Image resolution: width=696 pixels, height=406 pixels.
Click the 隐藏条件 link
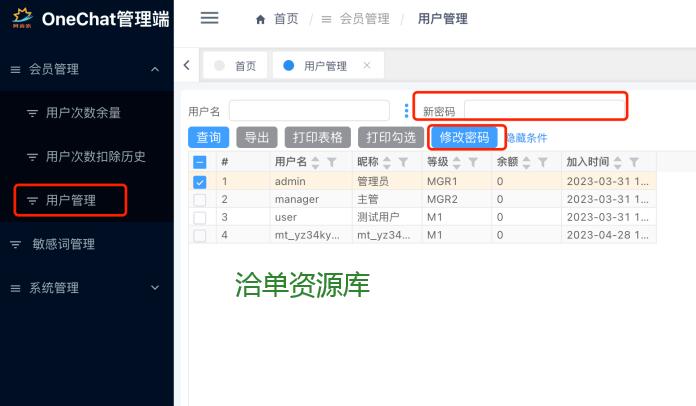527,138
